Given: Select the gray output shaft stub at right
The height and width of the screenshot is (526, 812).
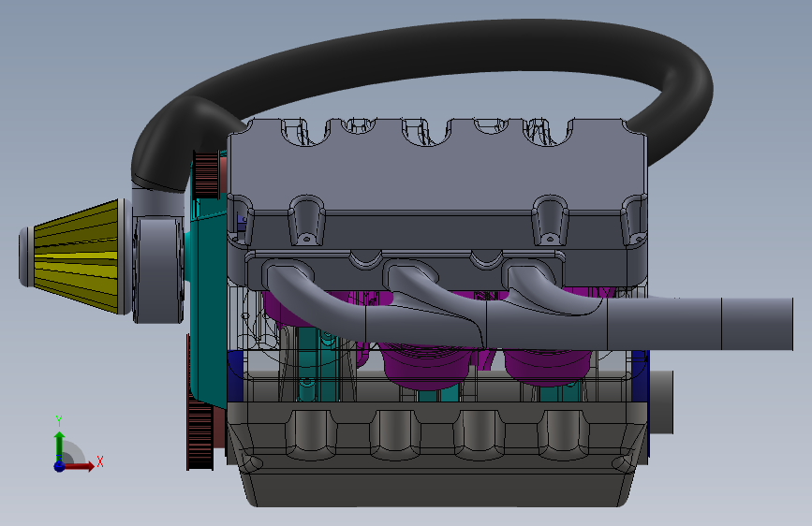Looking at the screenshot, I should (x=661, y=402).
